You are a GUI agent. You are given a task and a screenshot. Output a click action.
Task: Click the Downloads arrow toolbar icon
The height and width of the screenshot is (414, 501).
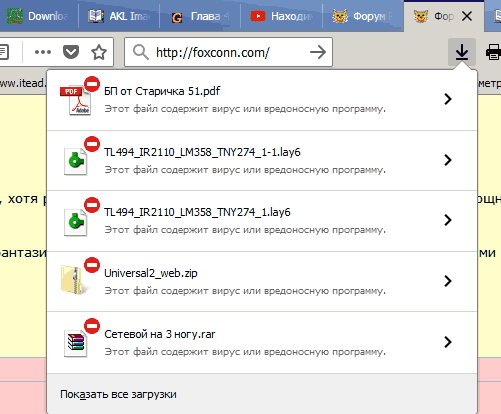pyautogui.click(x=462, y=52)
